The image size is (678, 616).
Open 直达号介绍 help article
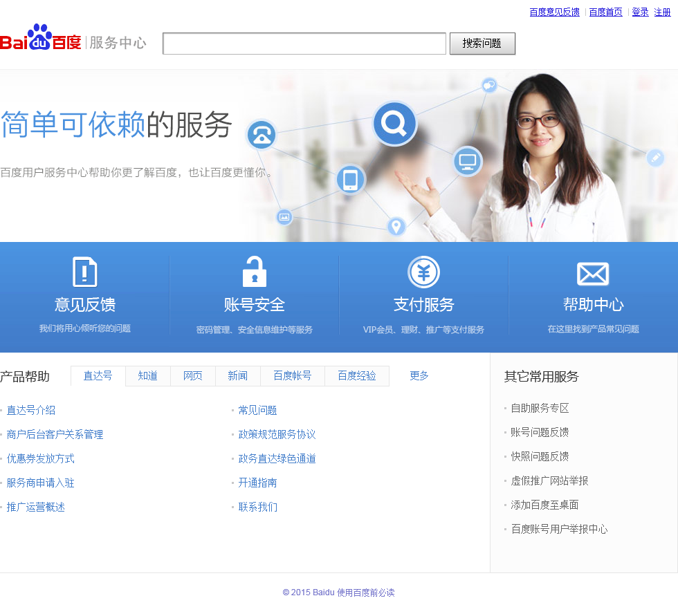tap(31, 411)
